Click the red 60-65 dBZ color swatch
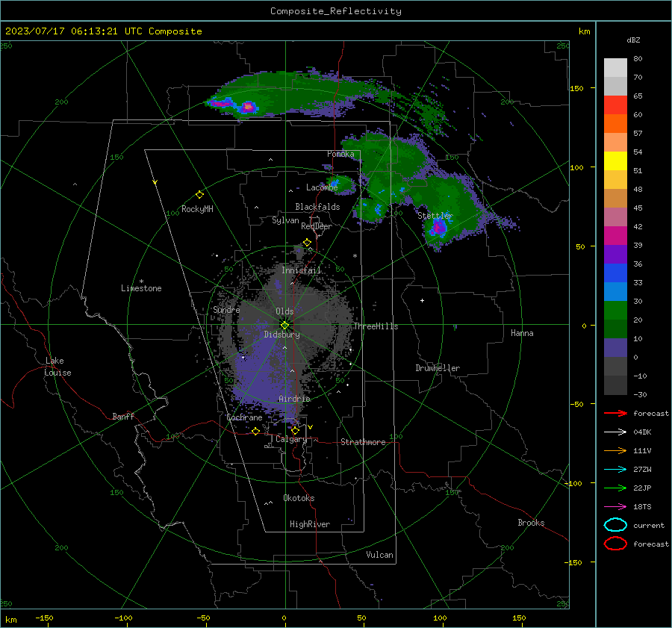Image resolution: width=672 pixels, height=628 pixels. coord(615,105)
